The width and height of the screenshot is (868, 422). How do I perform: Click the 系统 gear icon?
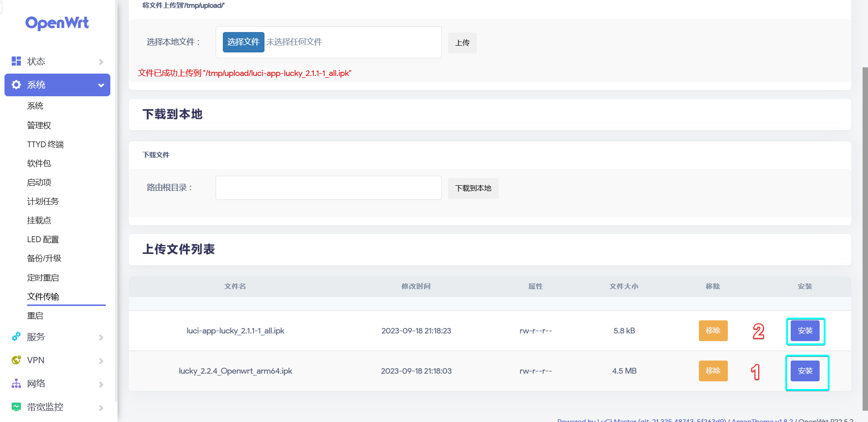pyautogui.click(x=16, y=84)
